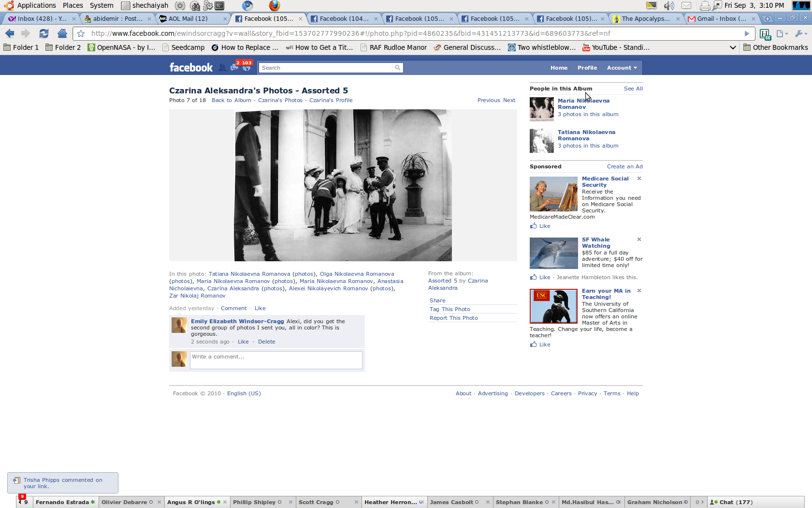Click the Facebook search magnifier button
The width and height of the screenshot is (812, 508).
[x=397, y=68]
